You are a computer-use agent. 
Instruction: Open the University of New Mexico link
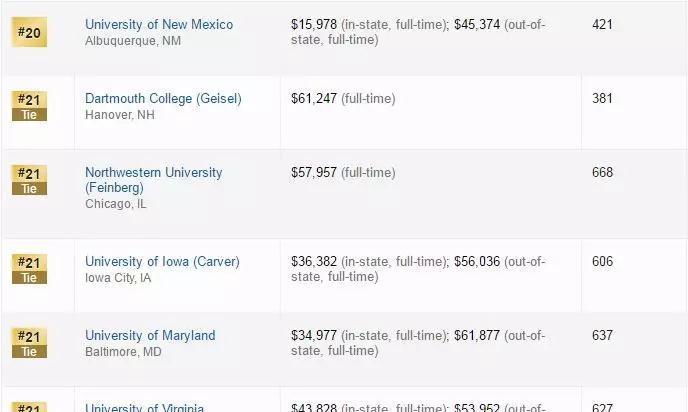tap(159, 25)
